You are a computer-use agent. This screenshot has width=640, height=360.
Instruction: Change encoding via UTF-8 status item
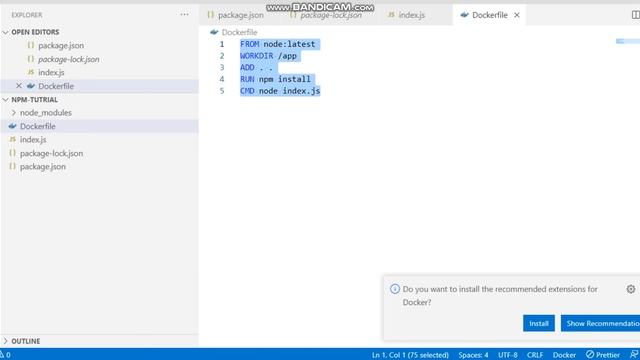coord(507,355)
